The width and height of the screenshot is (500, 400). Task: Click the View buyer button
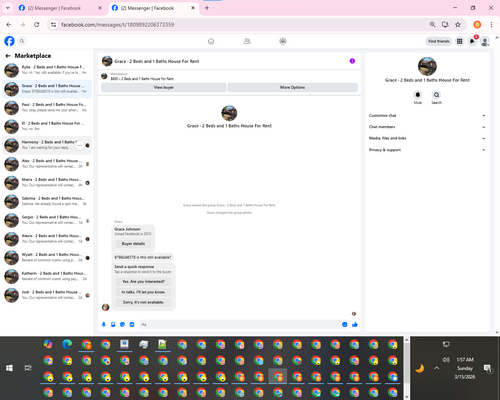click(x=163, y=87)
